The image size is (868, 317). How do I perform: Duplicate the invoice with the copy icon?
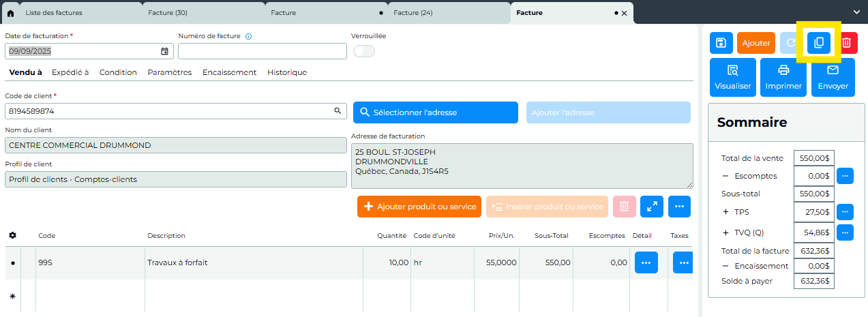(819, 43)
